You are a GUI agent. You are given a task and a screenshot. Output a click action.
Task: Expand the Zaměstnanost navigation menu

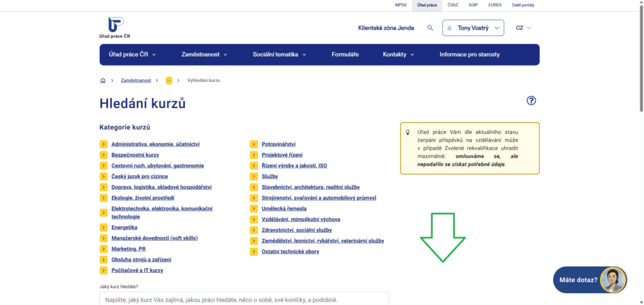click(204, 55)
